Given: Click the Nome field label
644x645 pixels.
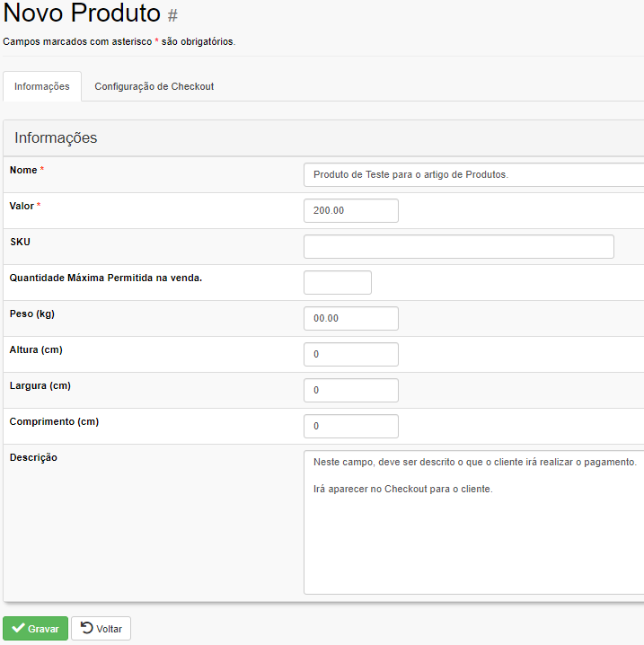Looking at the screenshot, I should pyautogui.click(x=23, y=170).
